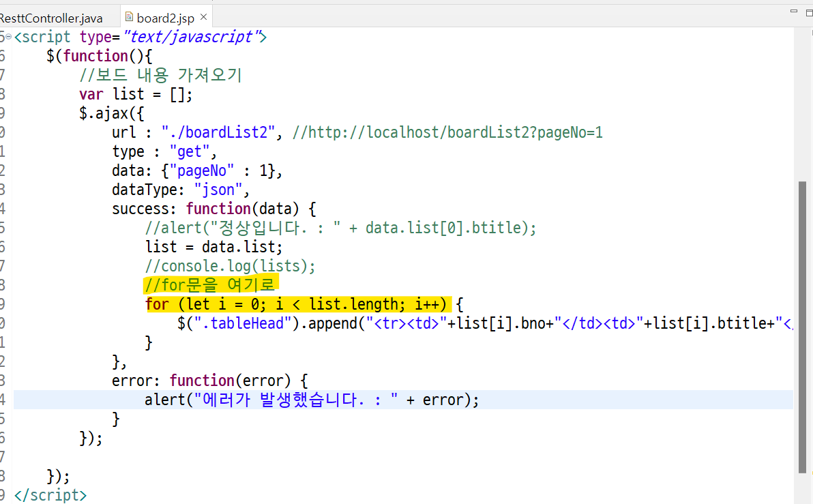Click the $(".tableHead").append line
Viewport: 813px width, 504px height.
pyautogui.click(x=485, y=323)
